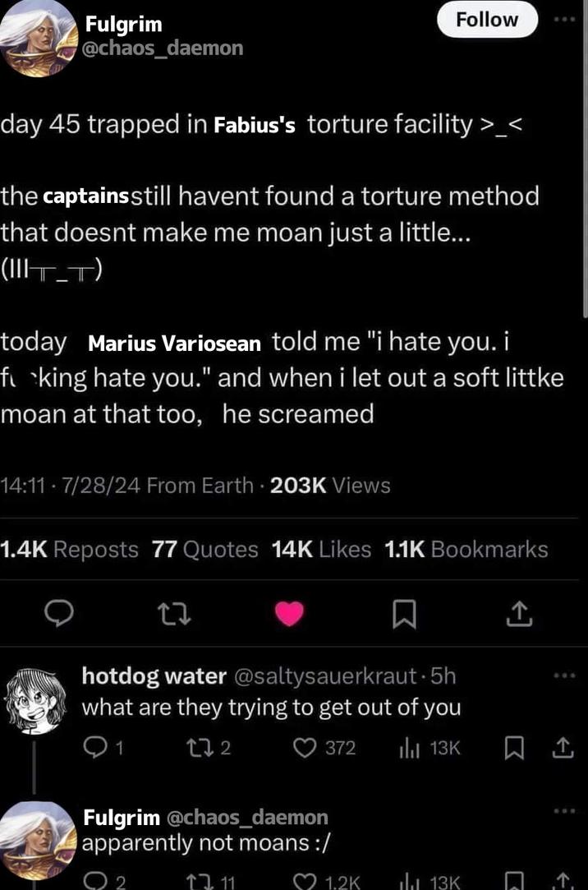Open the more options menu on Fulgrim's reply
The image size is (588, 890).
[565, 810]
